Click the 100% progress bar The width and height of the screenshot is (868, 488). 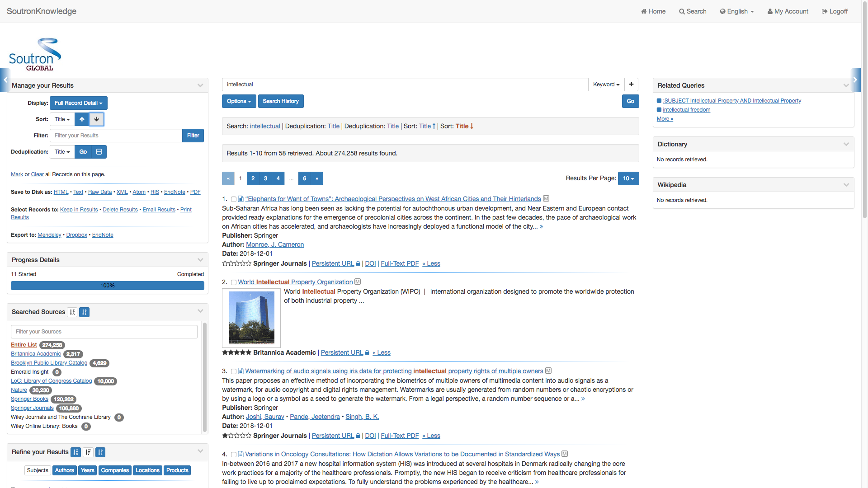[x=108, y=286]
